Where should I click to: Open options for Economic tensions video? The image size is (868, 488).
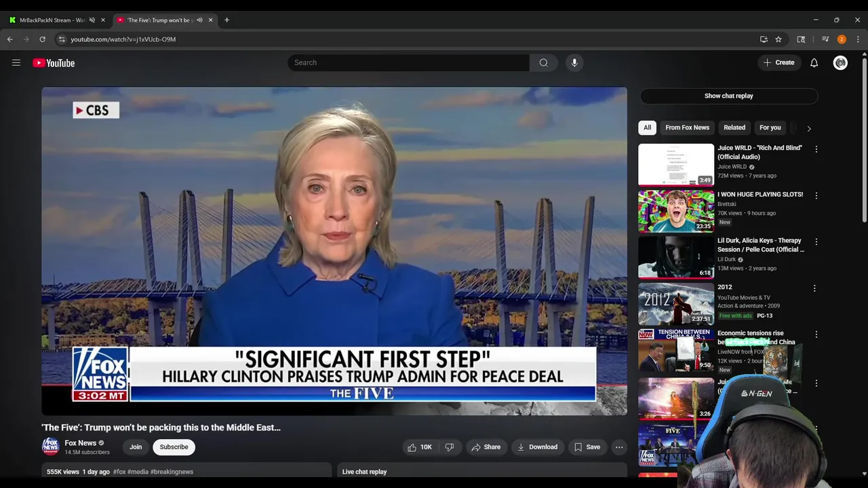point(816,335)
